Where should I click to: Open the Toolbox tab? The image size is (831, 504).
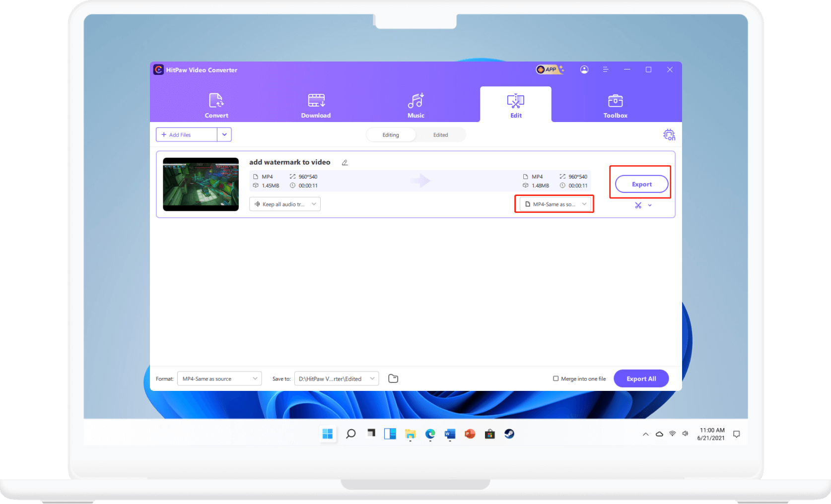pyautogui.click(x=615, y=106)
